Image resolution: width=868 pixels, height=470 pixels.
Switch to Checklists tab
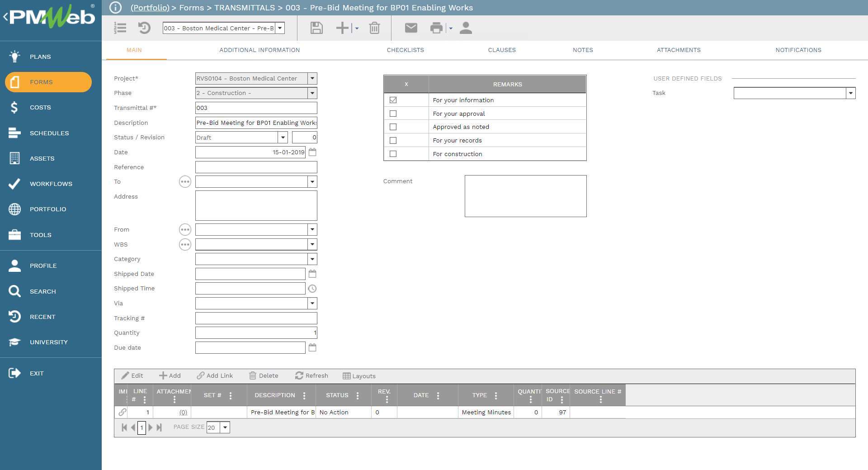[x=406, y=50]
